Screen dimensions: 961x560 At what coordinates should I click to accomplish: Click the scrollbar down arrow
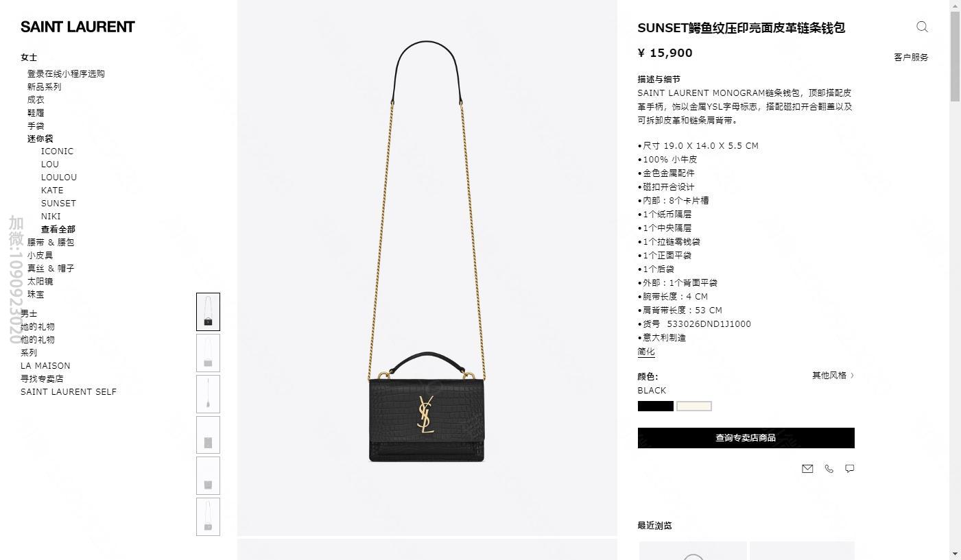click(x=955, y=554)
